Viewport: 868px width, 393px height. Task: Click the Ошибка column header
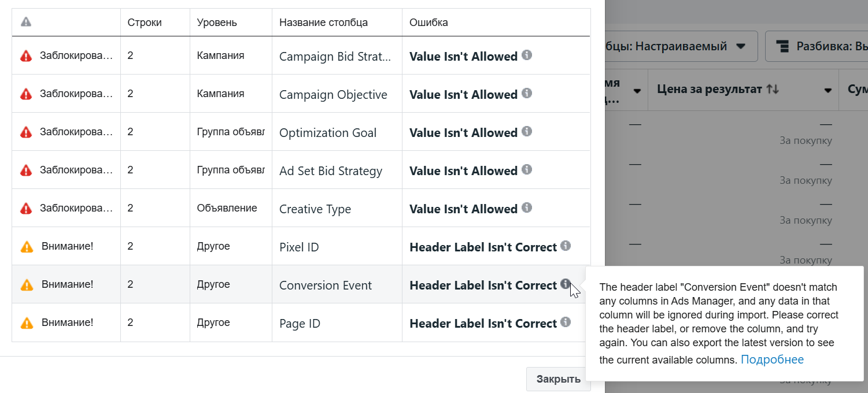[x=429, y=23]
